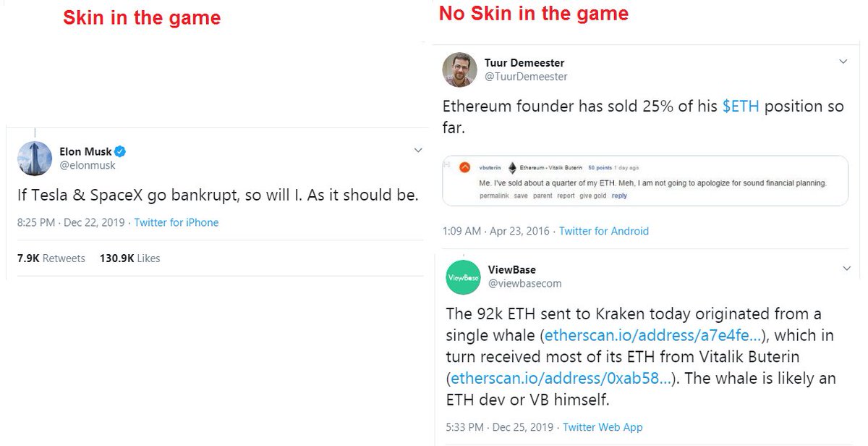The height and width of the screenshot is (446, 868).
Task: Expand Elon Musk tweet options chevron
Action: tap(418, 151)
